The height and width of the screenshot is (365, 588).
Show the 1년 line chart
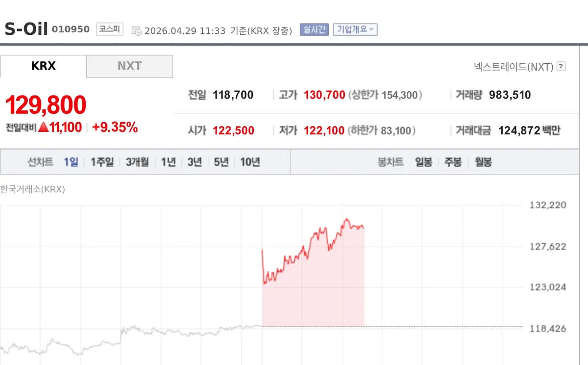click(169, 162)
